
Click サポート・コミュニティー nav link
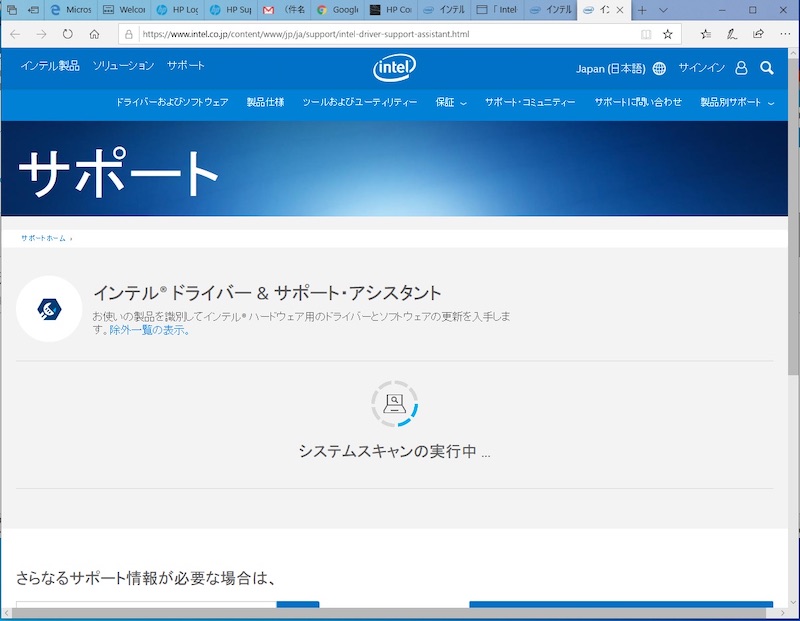[x=530, y=102]
